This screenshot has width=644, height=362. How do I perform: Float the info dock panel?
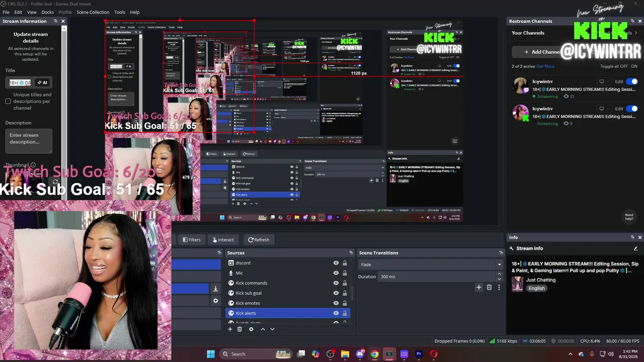click(x=632, y=237)
